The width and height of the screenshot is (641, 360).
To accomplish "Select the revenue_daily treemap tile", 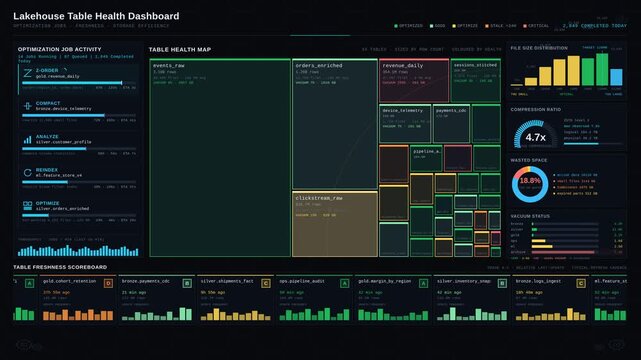I will (414, 80).
